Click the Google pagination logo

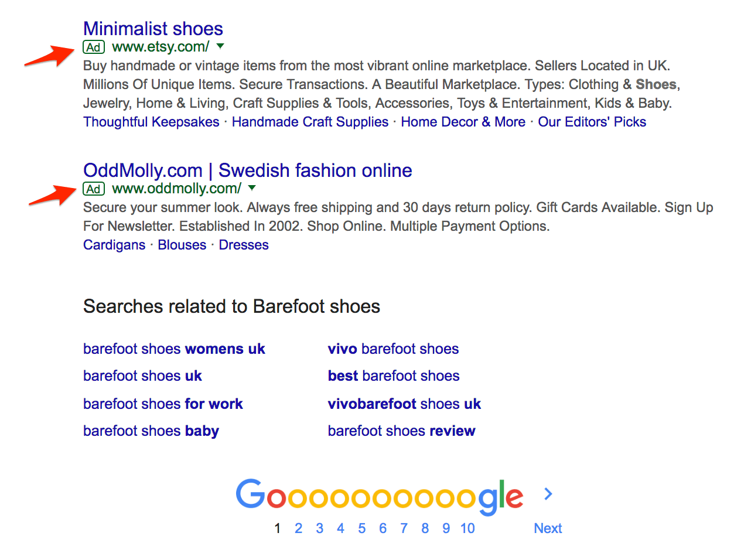pyautogui.click(x=379, y=496)
